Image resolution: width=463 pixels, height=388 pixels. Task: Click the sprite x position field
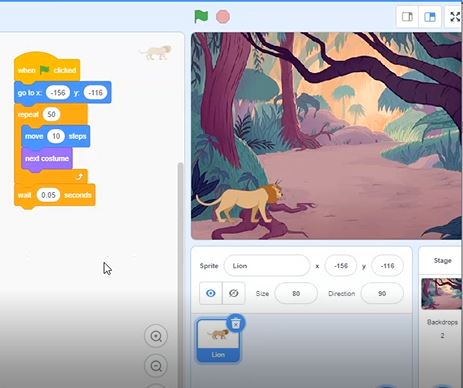click(x=341, y=266)
